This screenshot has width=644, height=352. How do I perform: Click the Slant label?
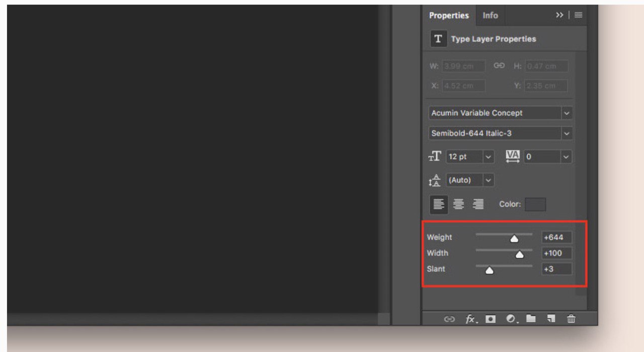[x=436, y=269]
